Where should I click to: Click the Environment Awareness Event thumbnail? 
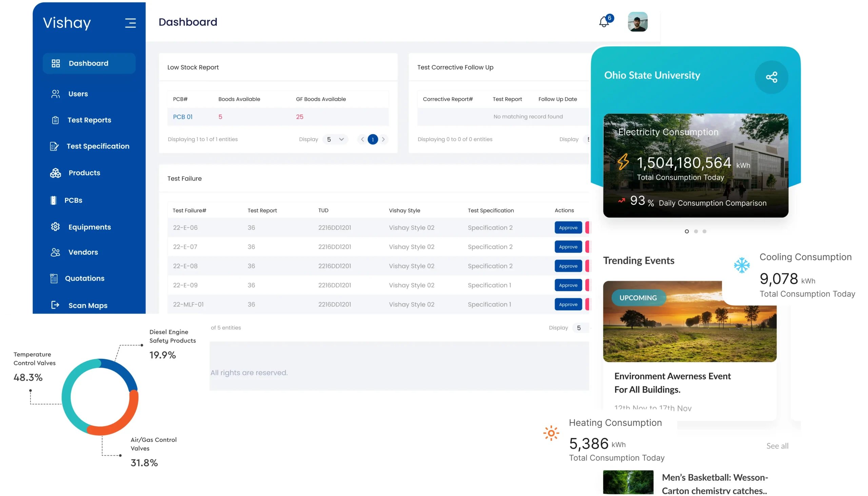tap(689, 321)
